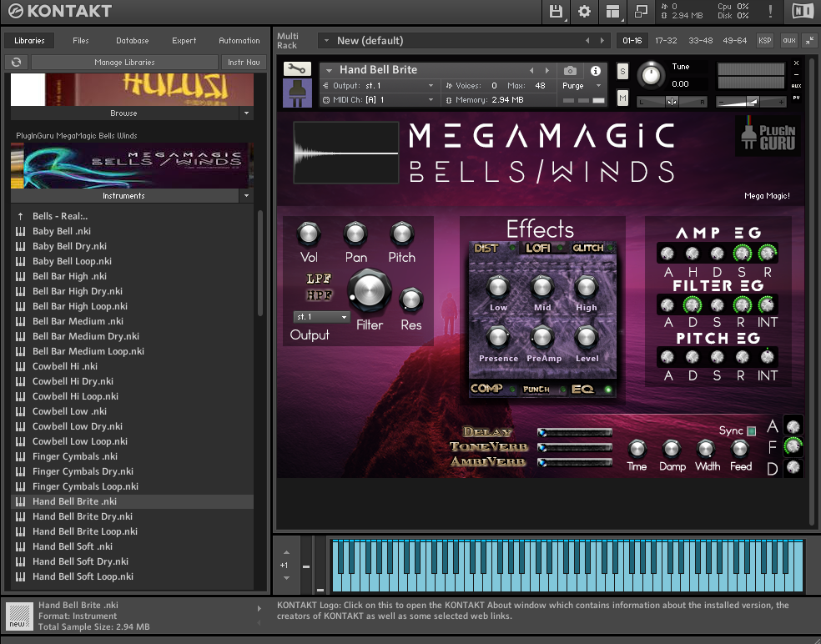Click keyboard octave down arrow
Viewport: 821px width, 644px height.
pos(286,578)
